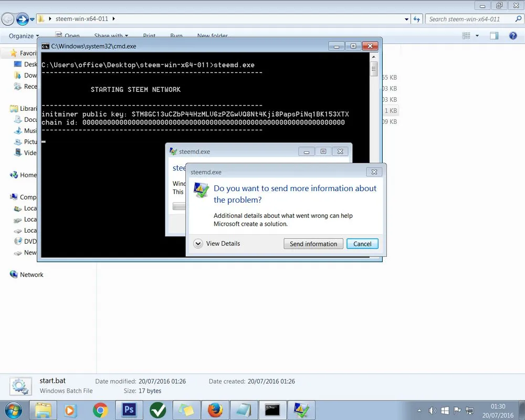Viewport: 525px width, 420px height.
Task: Click the Action Center flag icon
Action: pos(457,410)
